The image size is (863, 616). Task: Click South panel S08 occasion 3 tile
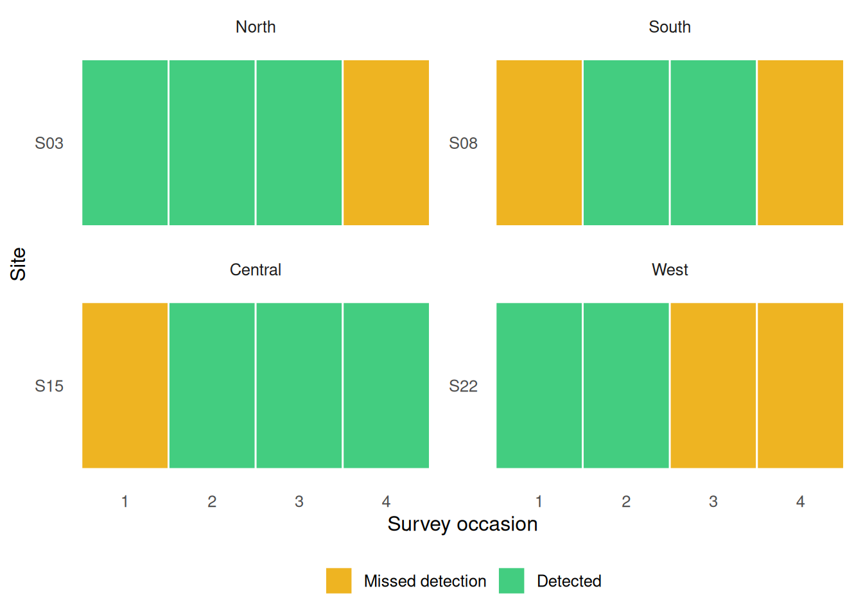point(713,142)
